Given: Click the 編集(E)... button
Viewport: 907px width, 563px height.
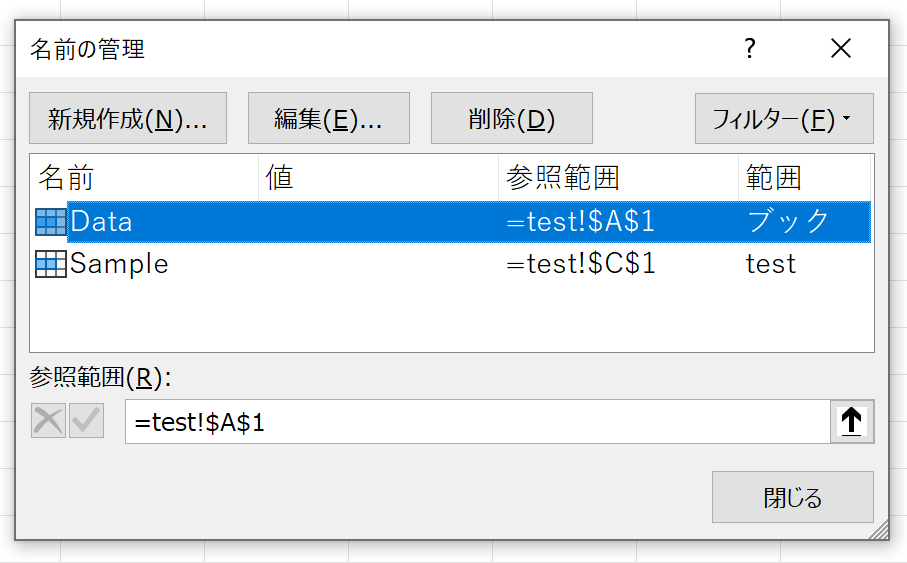Looking at the screenshot, I should click(329, 118).
